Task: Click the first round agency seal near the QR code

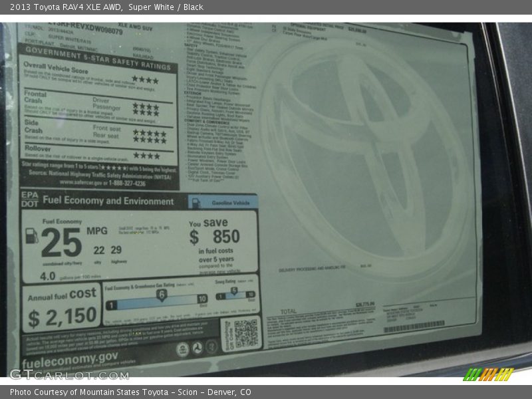Action: click(182, 350)
